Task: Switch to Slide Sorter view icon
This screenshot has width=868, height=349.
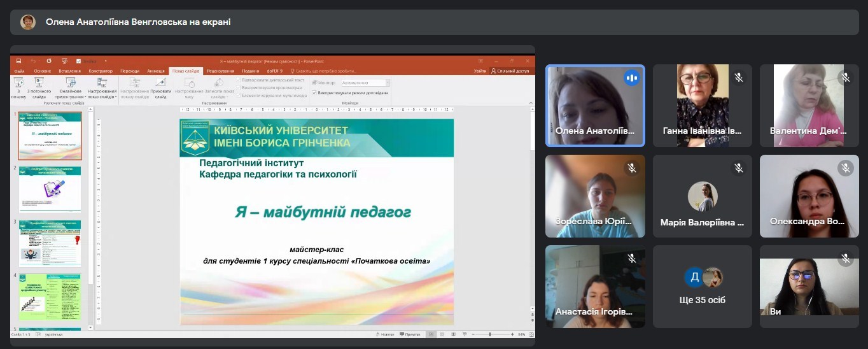Action: pos(442,334)
